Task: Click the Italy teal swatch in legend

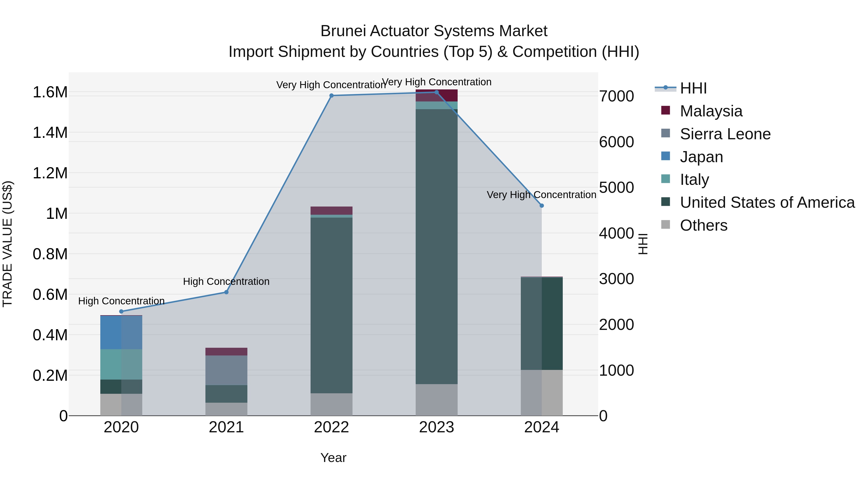Action: [665, 179]
